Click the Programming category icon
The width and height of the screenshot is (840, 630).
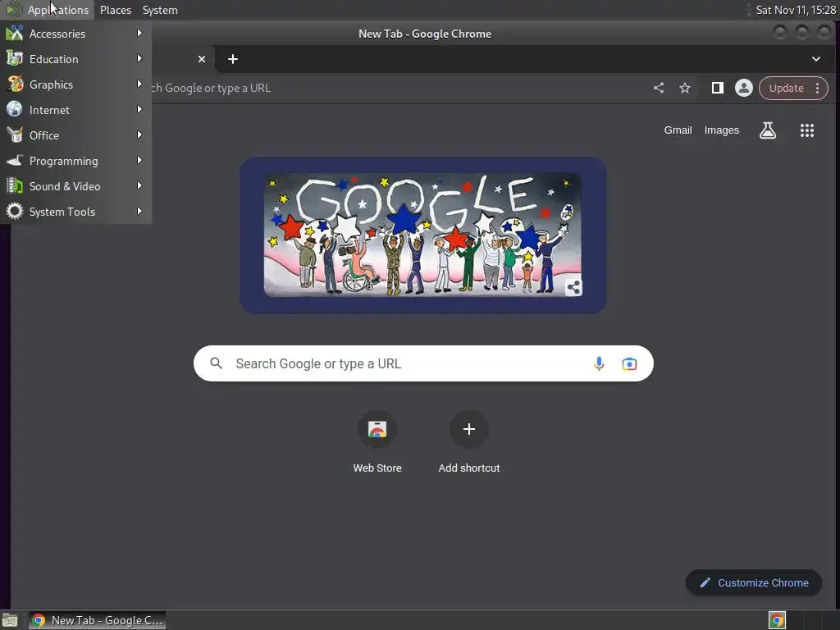[x=15, y=161]
